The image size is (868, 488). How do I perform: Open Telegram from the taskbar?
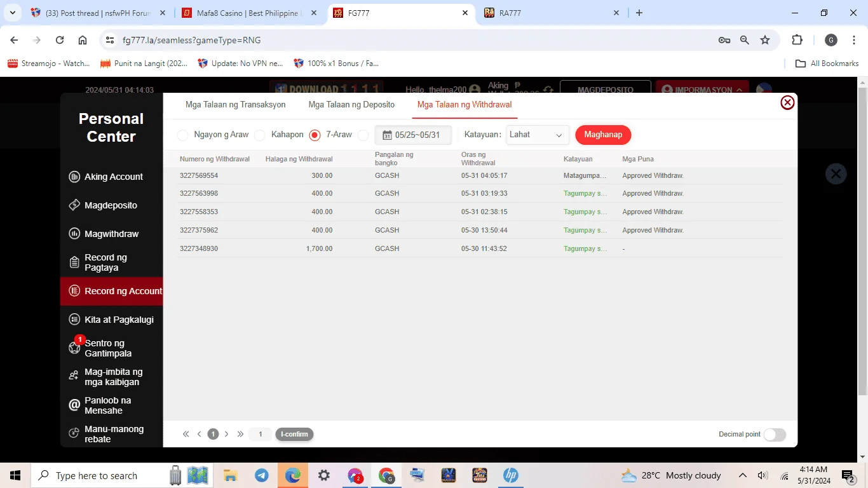pos(261,475)
